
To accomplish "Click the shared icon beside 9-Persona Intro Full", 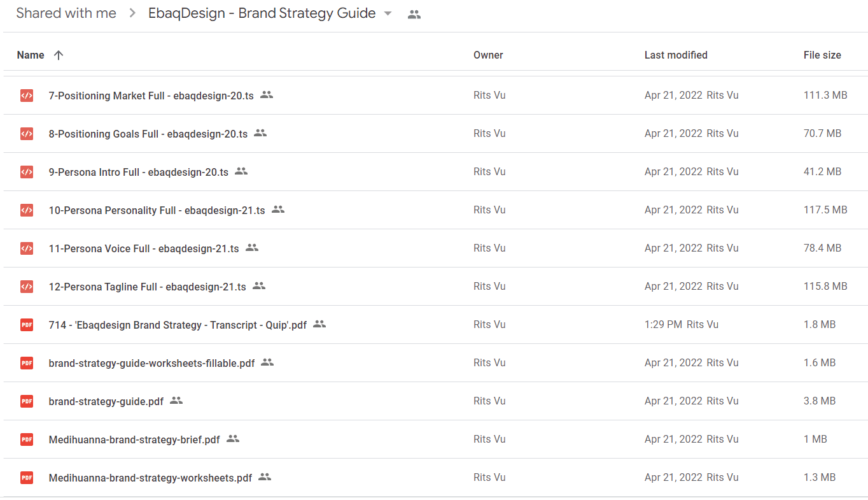I will (x=241, y=171).
